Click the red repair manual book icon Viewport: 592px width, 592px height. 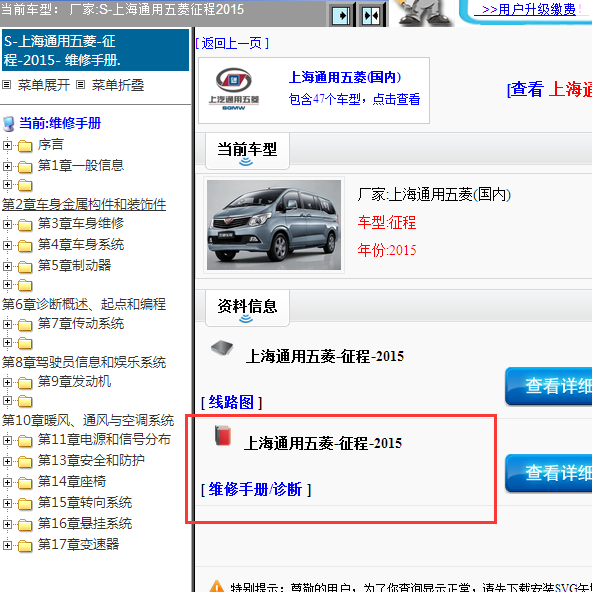(223, 435)
